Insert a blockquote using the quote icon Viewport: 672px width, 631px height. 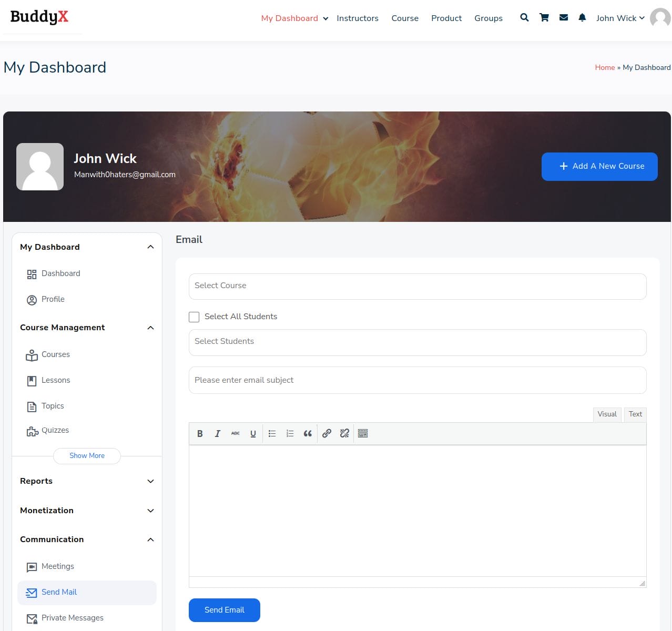pyautogui.click(x=308, y=434)
